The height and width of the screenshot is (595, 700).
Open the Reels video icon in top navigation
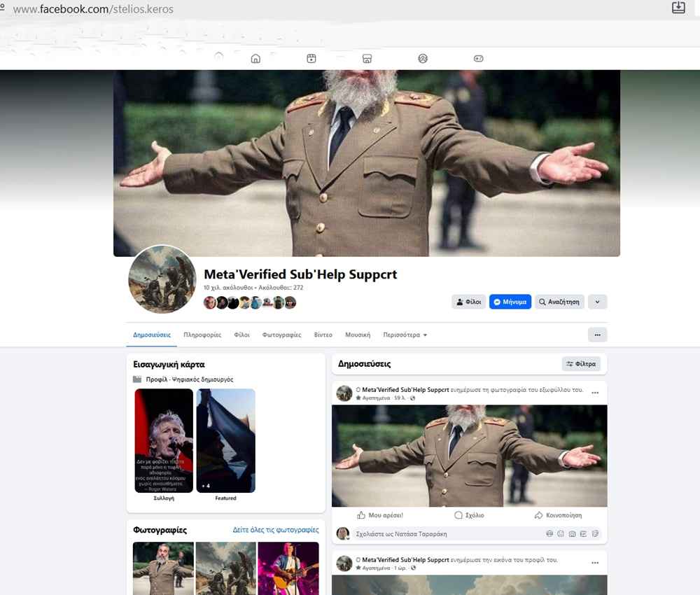click(x=311, y=59)
